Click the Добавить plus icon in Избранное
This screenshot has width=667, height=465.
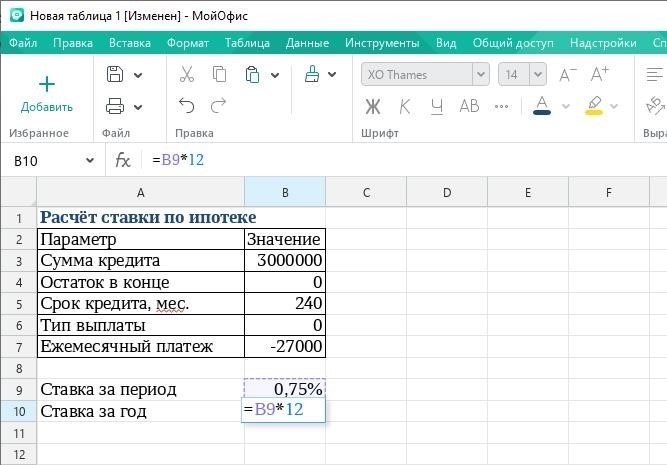pyautogui.click(x=47, y=84)
